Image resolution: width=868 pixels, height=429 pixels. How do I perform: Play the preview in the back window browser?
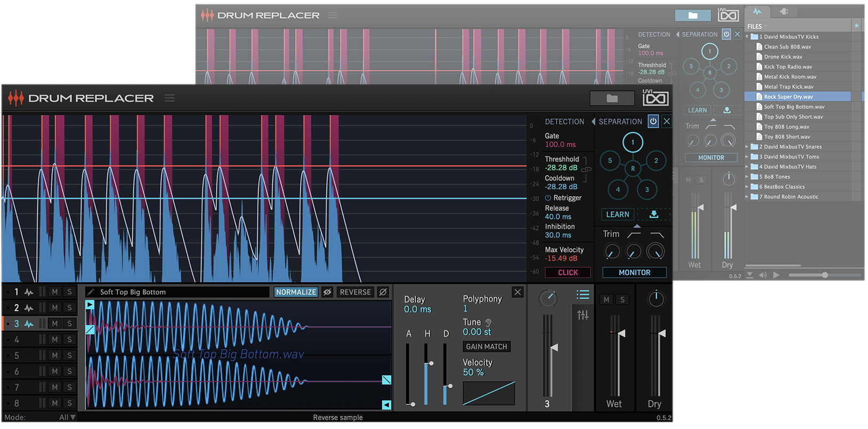[776, 275]
